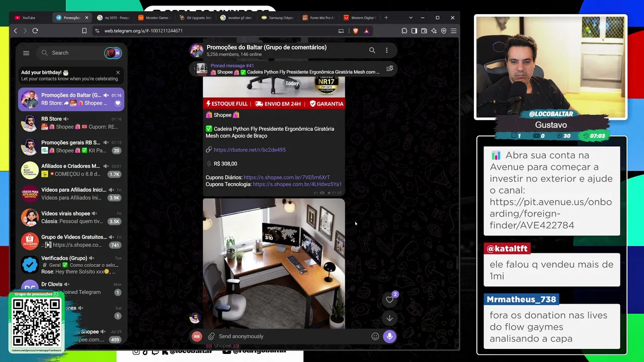Jump to bottom with down arrow button
This screenshot has height=362, width=644.
click(x=389, y=318)
